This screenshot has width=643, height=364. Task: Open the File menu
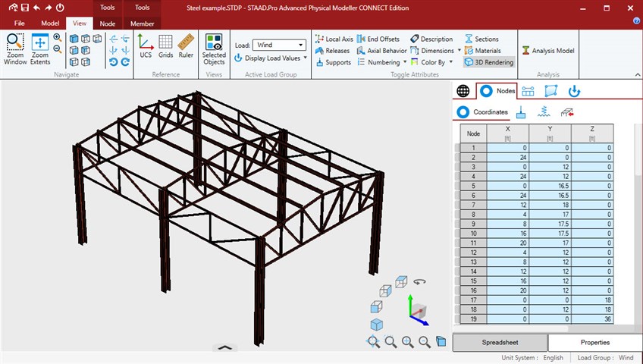pos(19,24)
